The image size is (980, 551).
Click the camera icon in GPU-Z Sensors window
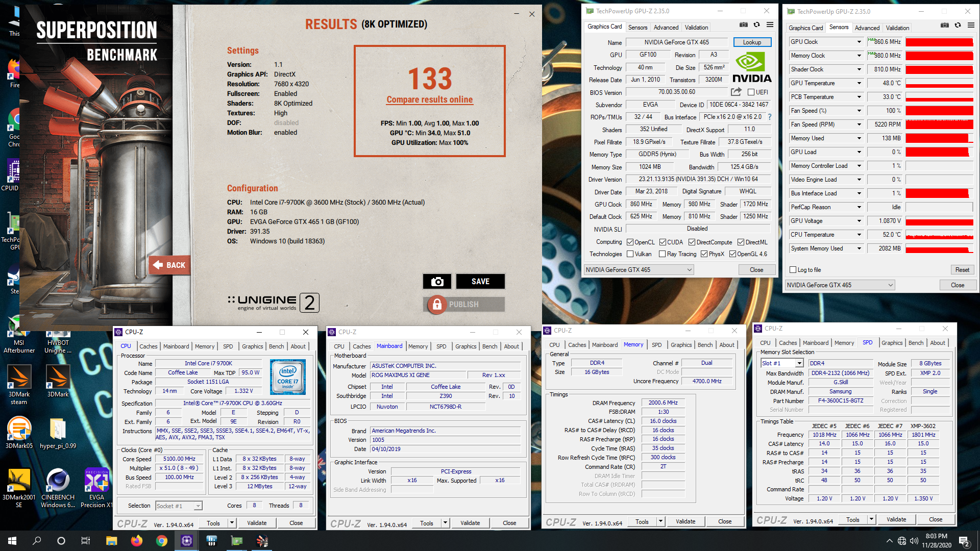coord(945,26)
